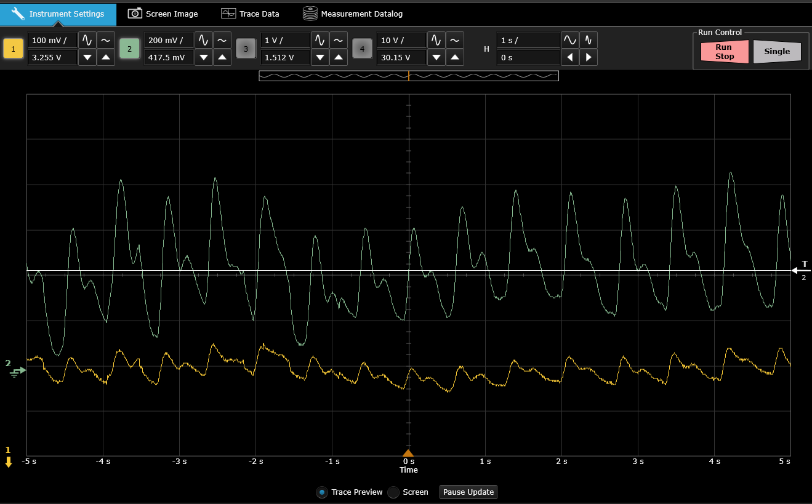This screenshot has height=504, width=812.
Task: Enable channel 4 gray button
Action: pos(362,49)
